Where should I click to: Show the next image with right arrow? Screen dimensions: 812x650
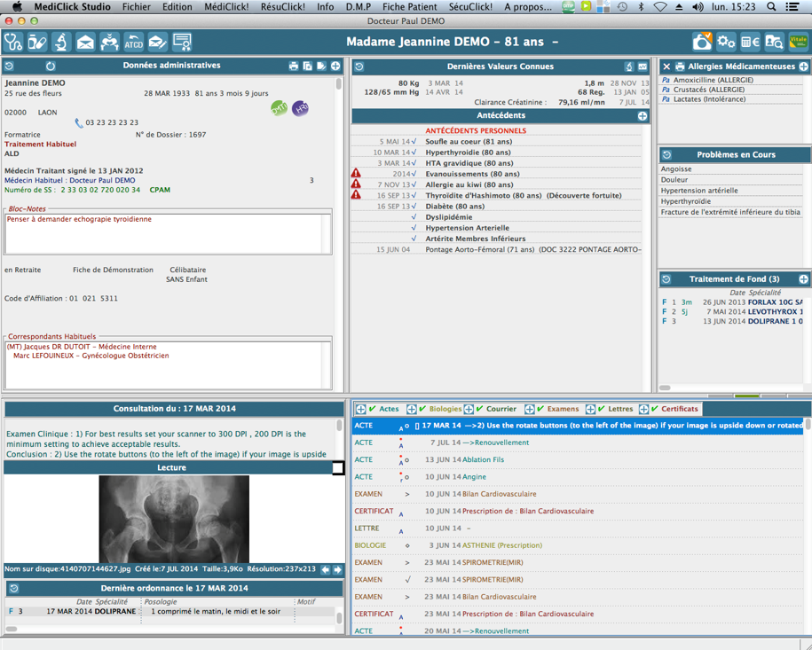pyautogui.click(x=337, y=569)
